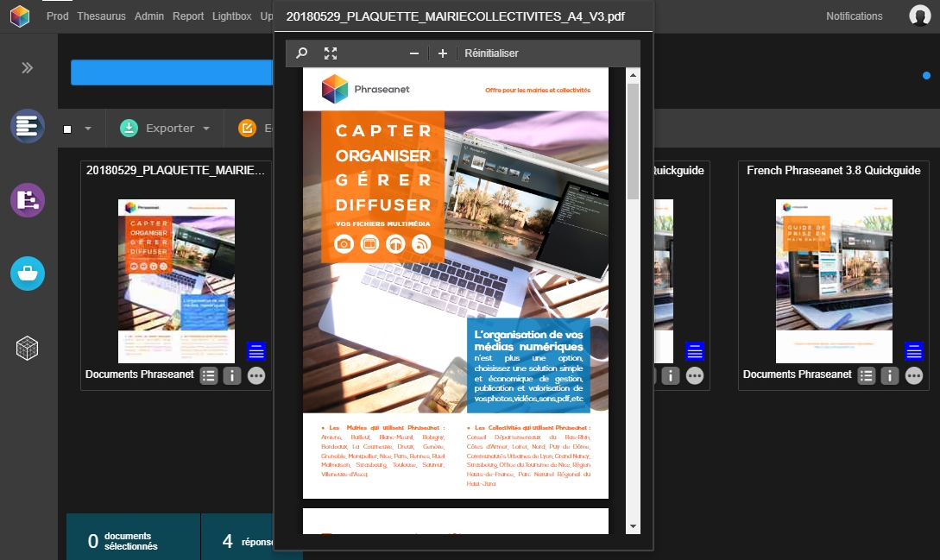Select the French Phraseanet 3.8 Quickguide thumbnail

coord(833,280)
